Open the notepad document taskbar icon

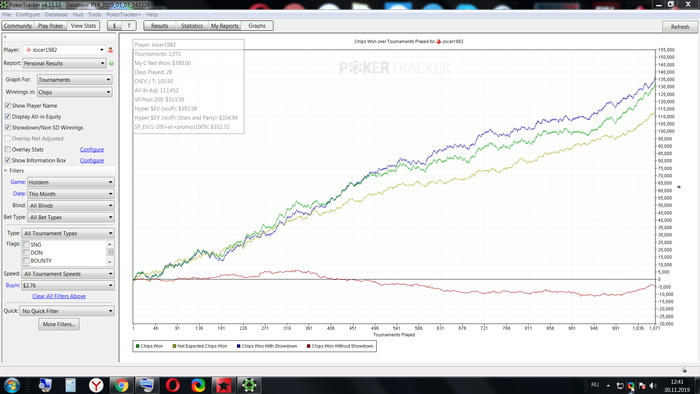(71, 385)
